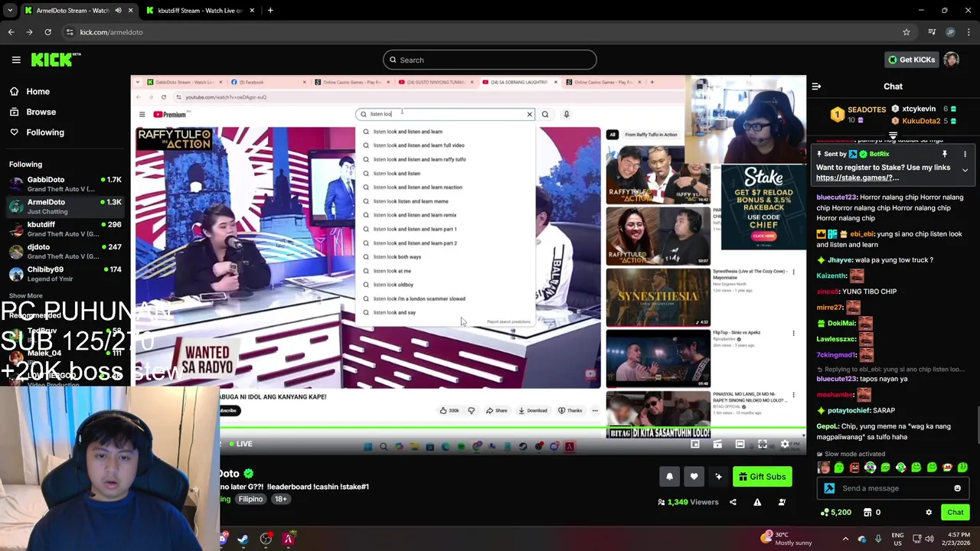Switch the player to theater mode

740,444
